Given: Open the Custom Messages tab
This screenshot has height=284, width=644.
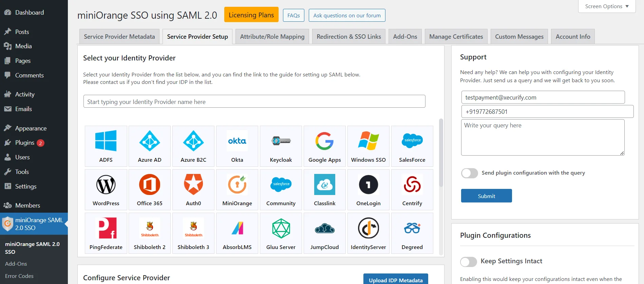Looking at the screenshot, I should point(519,36).
